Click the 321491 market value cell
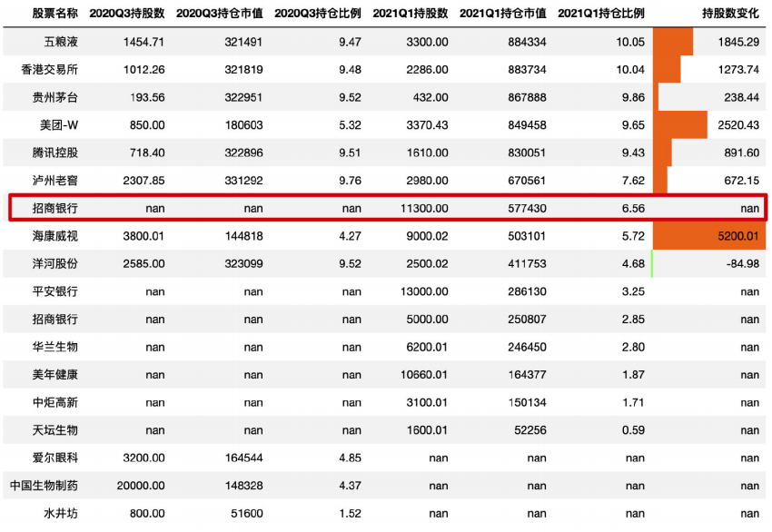This screenshot has width=772, height=532. pyautogui.click(x=243, y=42)
